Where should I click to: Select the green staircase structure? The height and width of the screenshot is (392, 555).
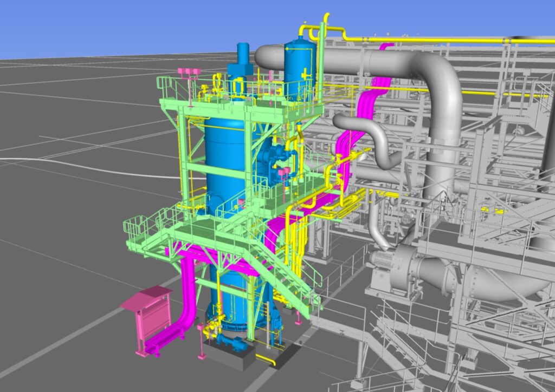282,276
